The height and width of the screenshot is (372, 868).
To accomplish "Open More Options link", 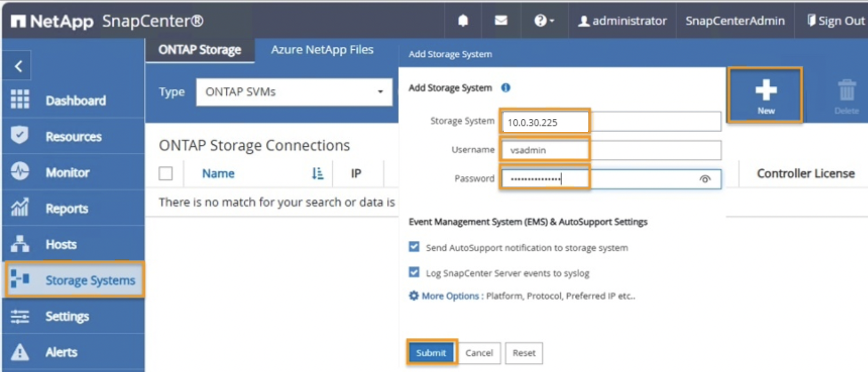I will [x=450, y=296].
